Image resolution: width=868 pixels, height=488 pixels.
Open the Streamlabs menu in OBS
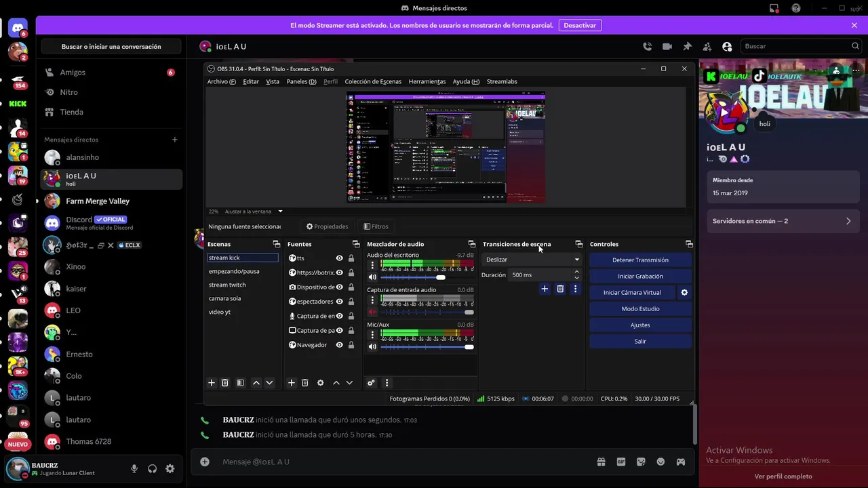(x=502, y=81)
